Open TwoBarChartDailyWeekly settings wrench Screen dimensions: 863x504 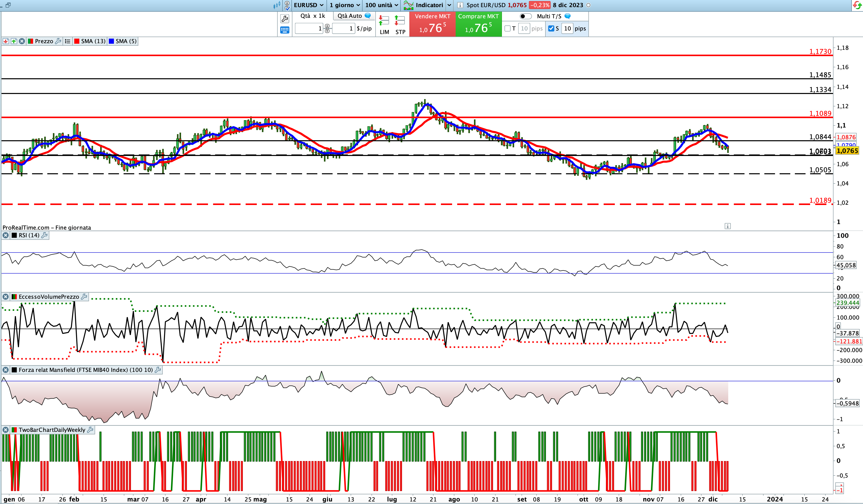click(90, 430)
